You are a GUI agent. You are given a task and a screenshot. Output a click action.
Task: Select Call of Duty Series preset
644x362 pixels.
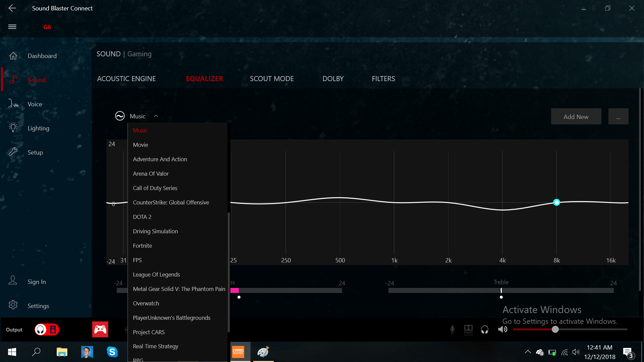click(x=155, y=188)
